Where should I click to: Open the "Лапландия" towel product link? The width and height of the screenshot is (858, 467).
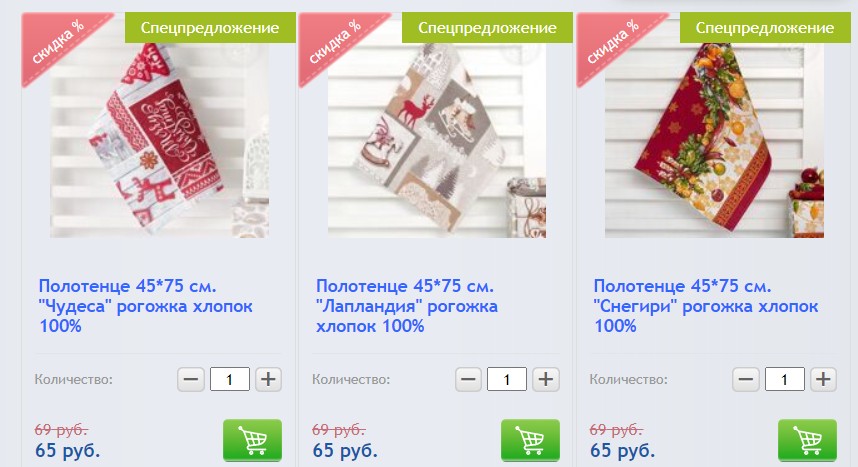[x=407, y=306]
